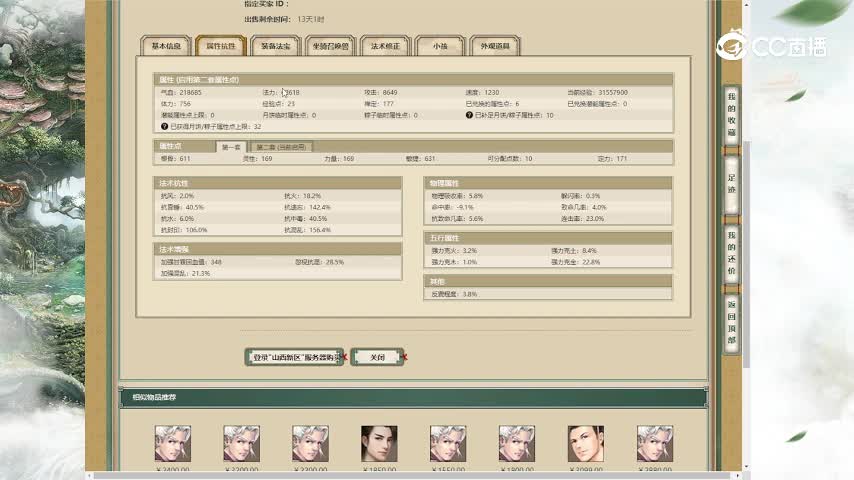Open the 基本信息 tab

click(x=166, y=46)
